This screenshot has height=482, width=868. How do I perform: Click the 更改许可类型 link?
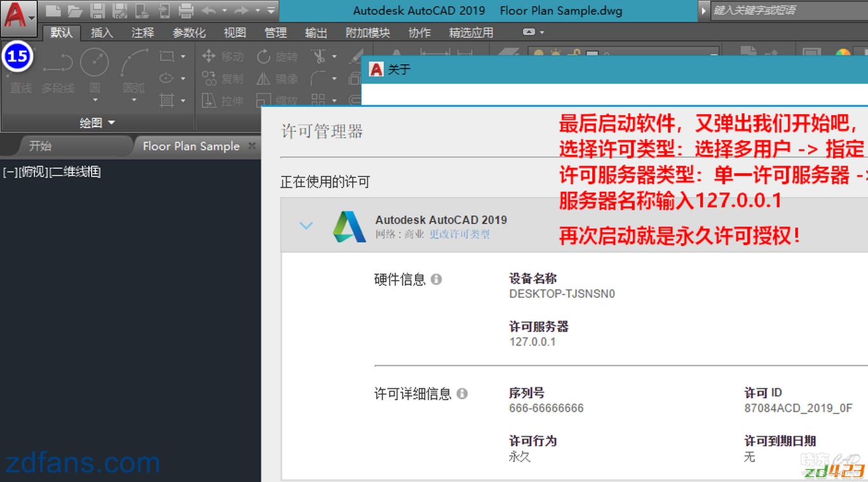point(459,234)
